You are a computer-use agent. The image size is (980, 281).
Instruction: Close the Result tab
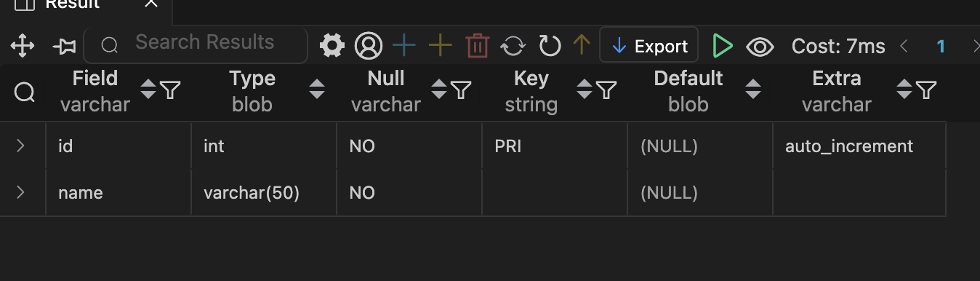coord(151,4)
